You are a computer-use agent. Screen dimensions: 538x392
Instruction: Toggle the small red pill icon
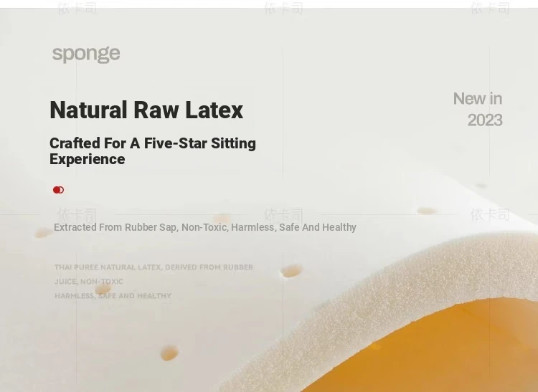pos(58,190)
